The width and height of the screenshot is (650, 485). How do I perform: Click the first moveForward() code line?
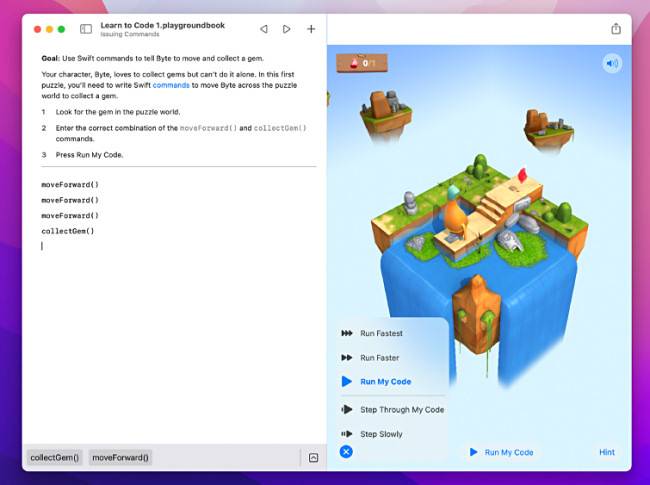coord(70,185)
